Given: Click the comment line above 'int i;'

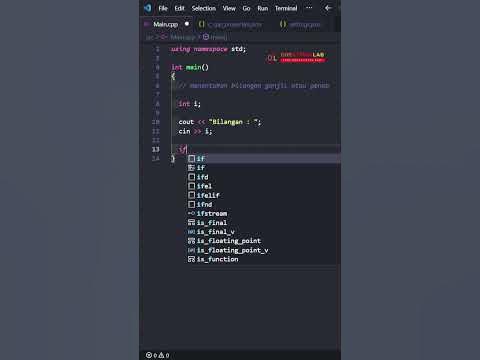Looking at the screenshot, I should tap(253, 86).
